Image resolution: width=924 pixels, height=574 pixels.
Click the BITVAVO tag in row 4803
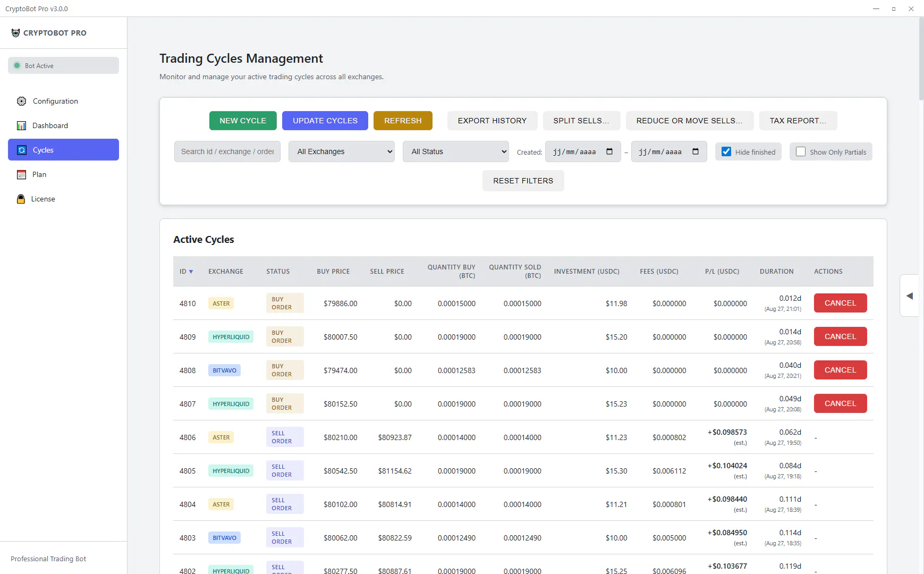pyautogui.click(x=224, y=538)
